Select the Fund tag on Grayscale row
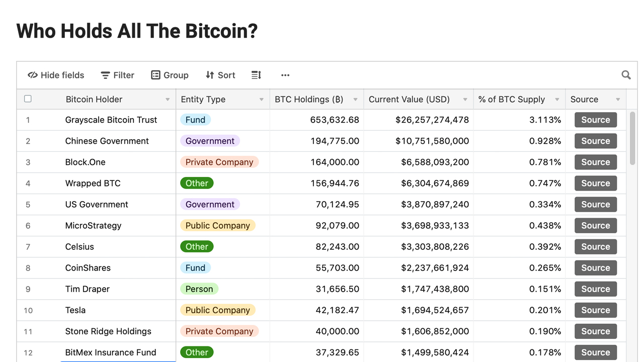The height and width of the screenshot is (362, 644). [195, 120]
